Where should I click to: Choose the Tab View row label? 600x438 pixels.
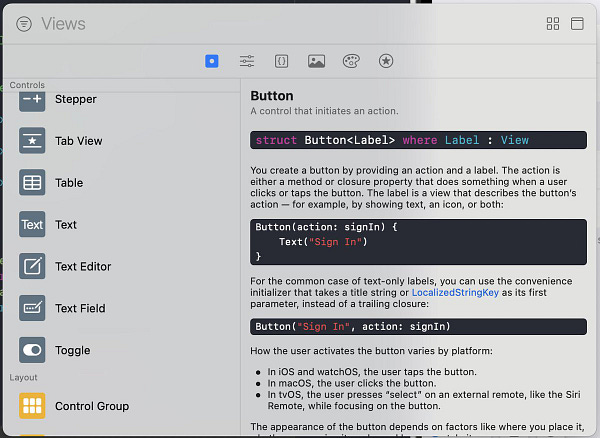point(78,141)
